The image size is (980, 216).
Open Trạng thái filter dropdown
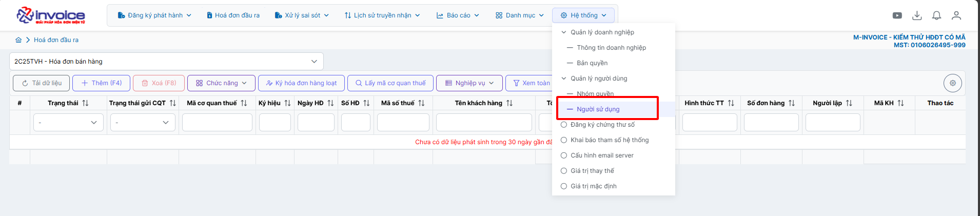(x=68, y=123)
